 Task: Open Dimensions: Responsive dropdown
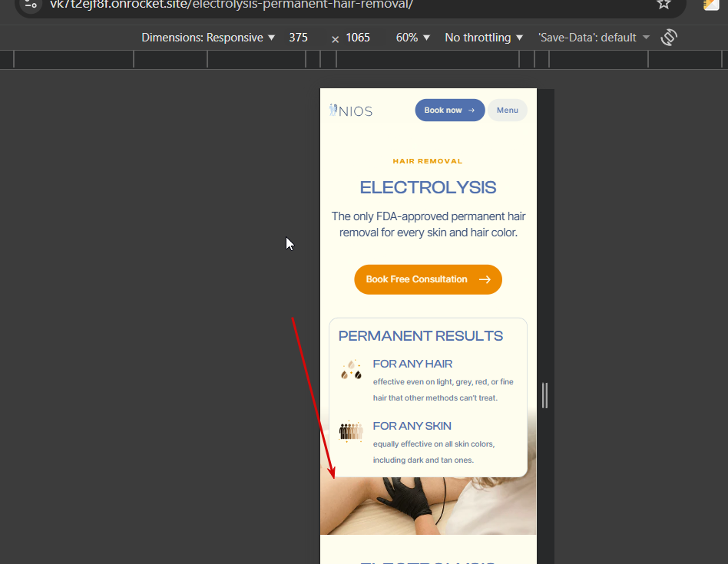(208, 38)
